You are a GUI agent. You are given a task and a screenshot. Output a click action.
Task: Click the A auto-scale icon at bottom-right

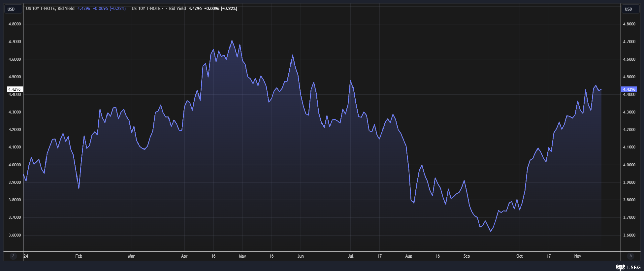click(x=631, y=256)
